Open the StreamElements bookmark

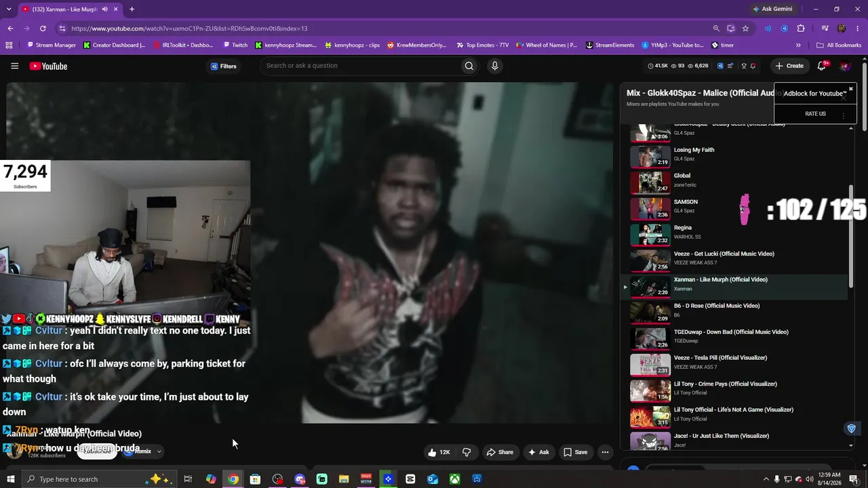[x=610, y=45]
